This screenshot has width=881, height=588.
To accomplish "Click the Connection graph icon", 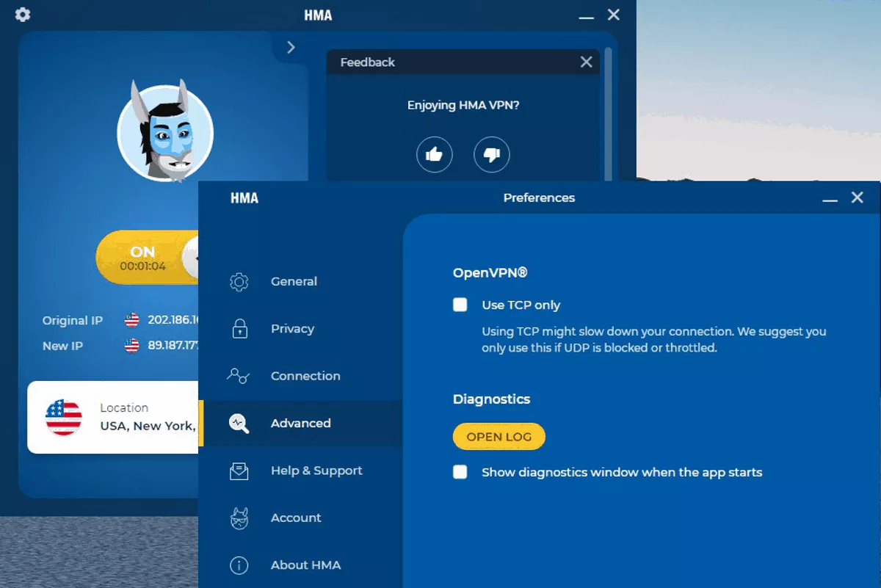I will pyautogui.click(x=239, y=376).
